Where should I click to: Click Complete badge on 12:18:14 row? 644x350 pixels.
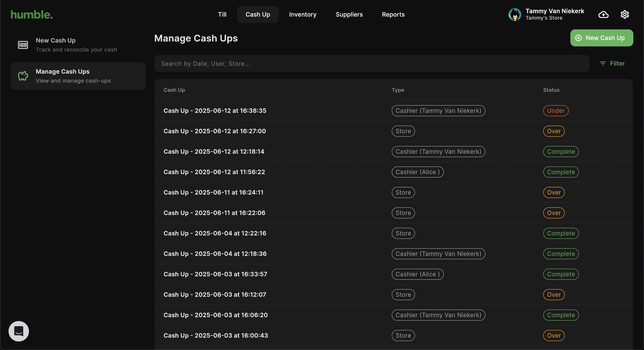coord(561,152)
